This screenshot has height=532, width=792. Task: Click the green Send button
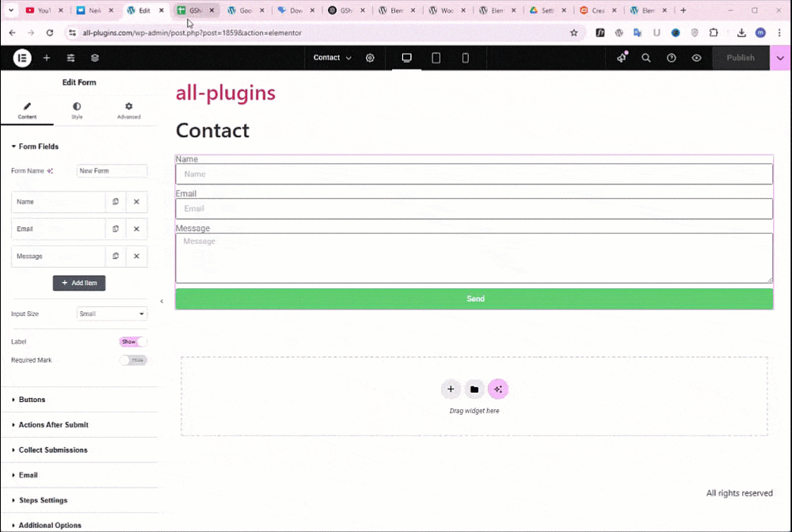click(474, 298)
